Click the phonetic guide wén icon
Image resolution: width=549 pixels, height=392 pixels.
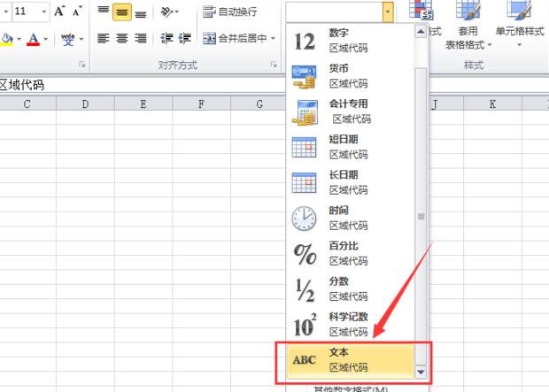68,39
